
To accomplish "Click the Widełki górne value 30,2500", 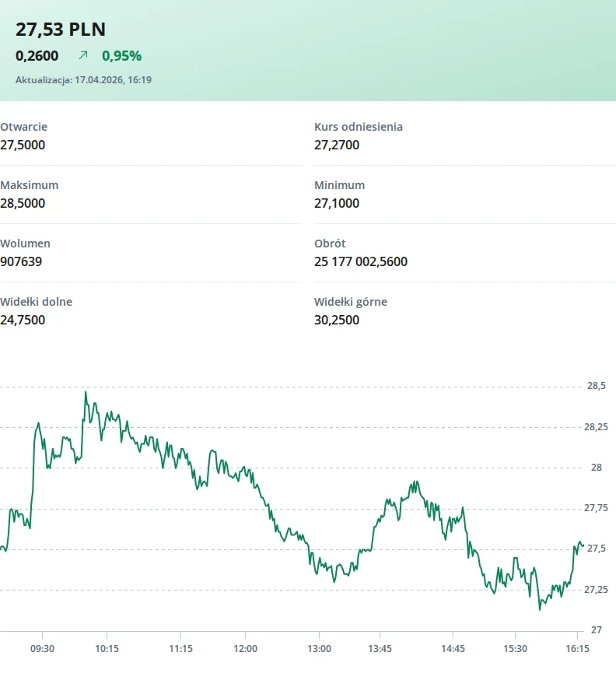I will coord(337,321).
